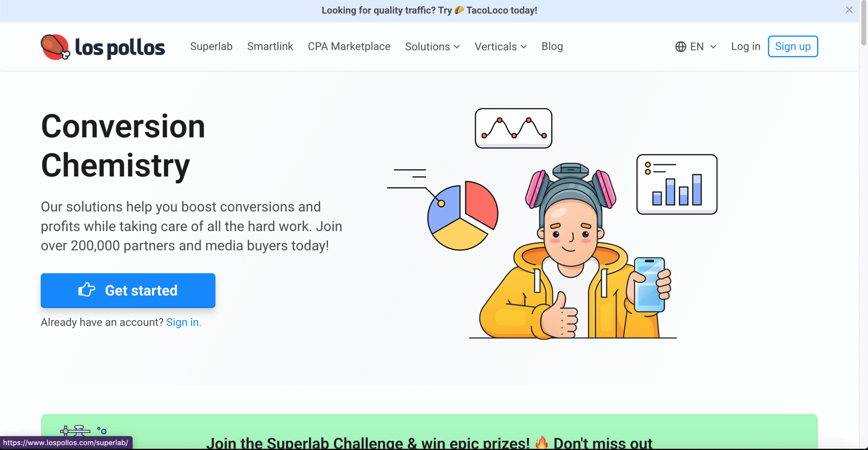Image resolution: width=868 pixels, height=450 pixels.
Task: Go to the Smartlink page
Action: 270,46
